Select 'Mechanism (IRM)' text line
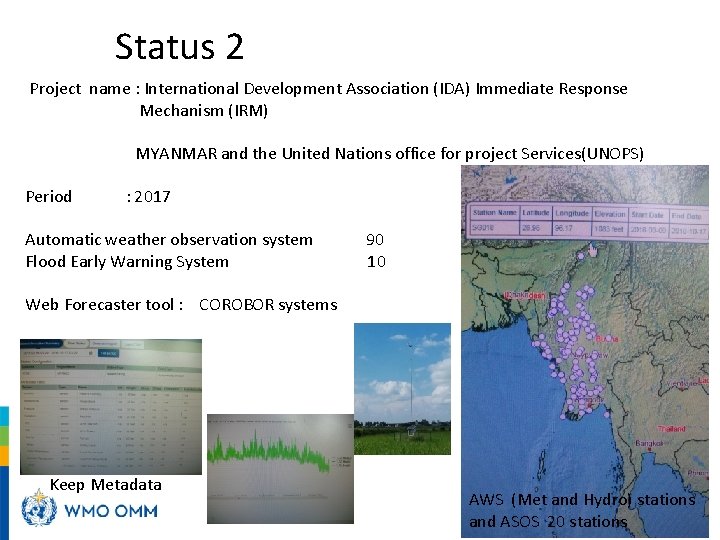The image size is (720, 540). (x=204, y=111)
